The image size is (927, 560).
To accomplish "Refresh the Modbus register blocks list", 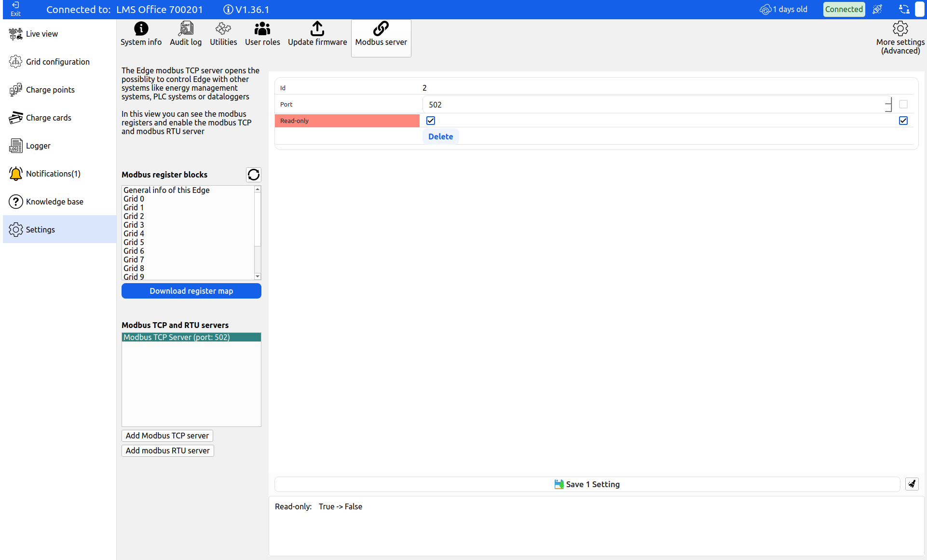I will coord(254,175).
